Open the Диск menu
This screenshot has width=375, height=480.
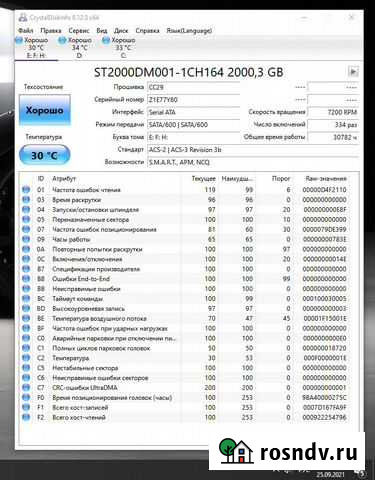tap(121, 30)
